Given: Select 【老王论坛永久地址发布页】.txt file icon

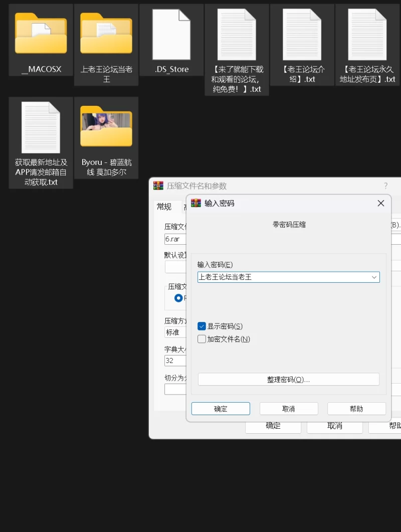Looking at the screenshot, I should coord(367,35).
